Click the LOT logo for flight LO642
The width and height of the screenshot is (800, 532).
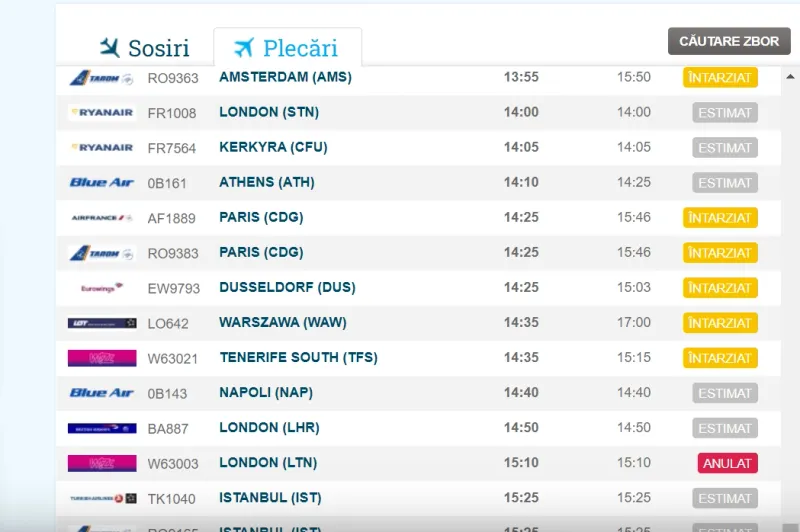[102, 323]
